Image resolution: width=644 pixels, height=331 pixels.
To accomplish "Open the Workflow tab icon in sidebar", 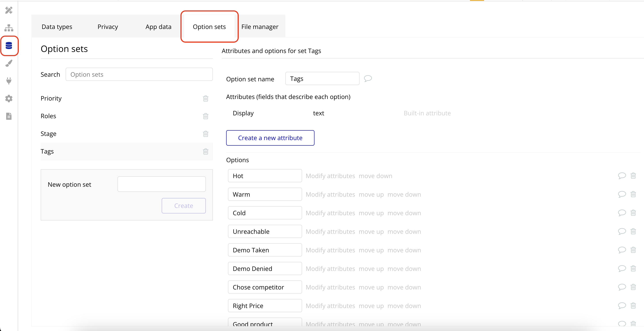I will coord(9,28).
